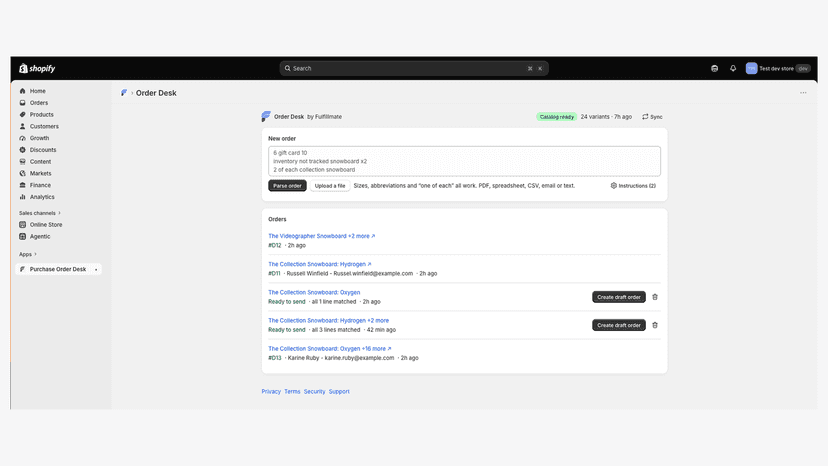Click the Catalog ready badge
The width and height of the screenshot is (828, 466).
coord(557,117)
